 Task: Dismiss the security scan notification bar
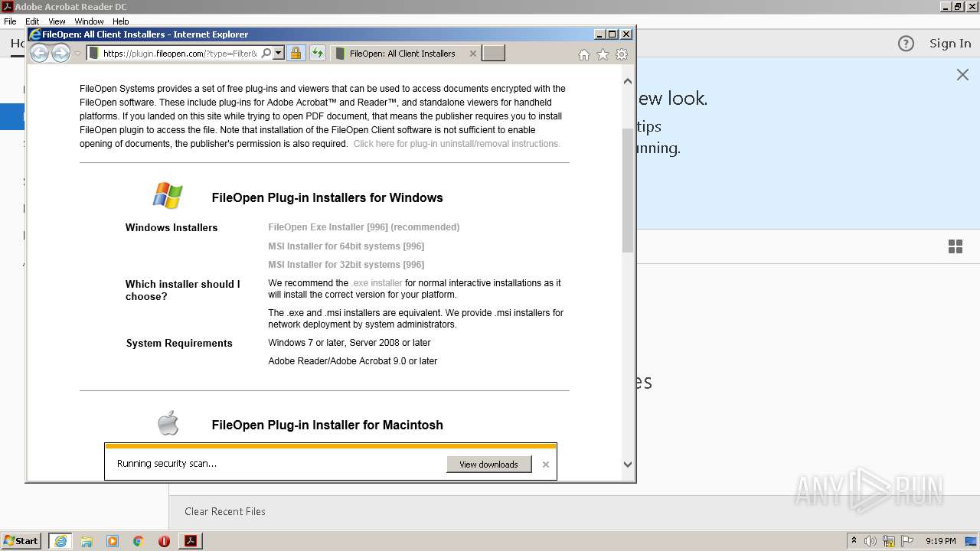point(545,465)
